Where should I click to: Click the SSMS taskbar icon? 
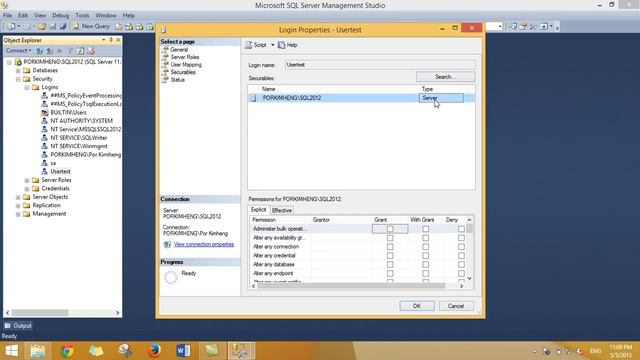(241, 351)
